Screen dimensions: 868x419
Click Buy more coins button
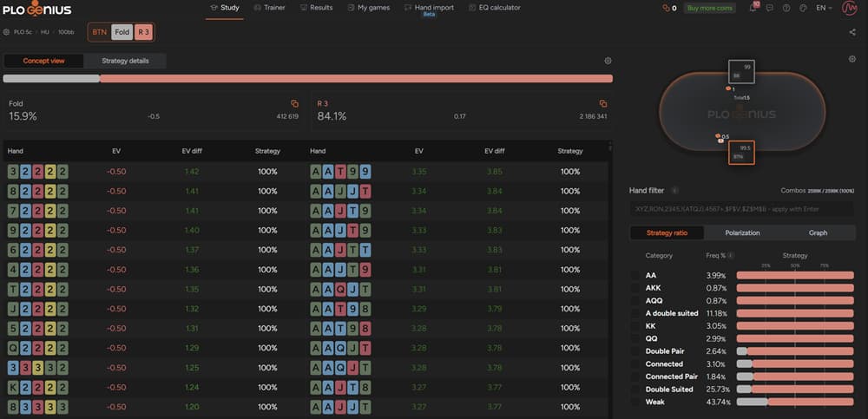[x=709, y=9]
